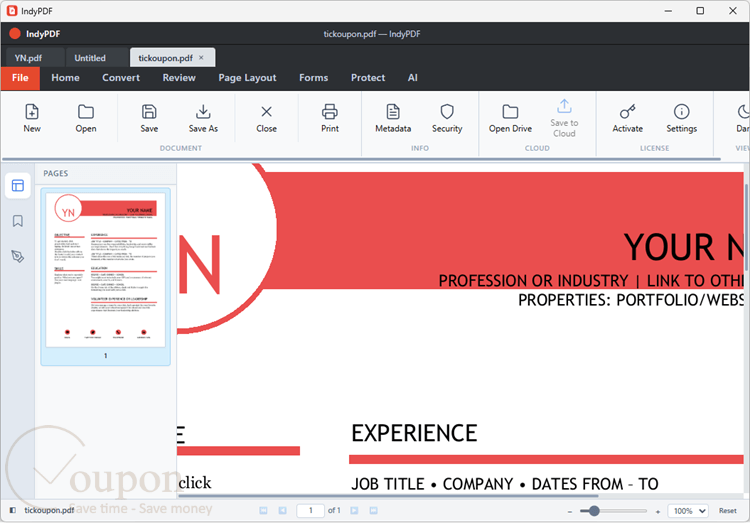Click the IndyPDF red logo in header
Viewport: 750px width, 523px height.
(x=15, y=33)
